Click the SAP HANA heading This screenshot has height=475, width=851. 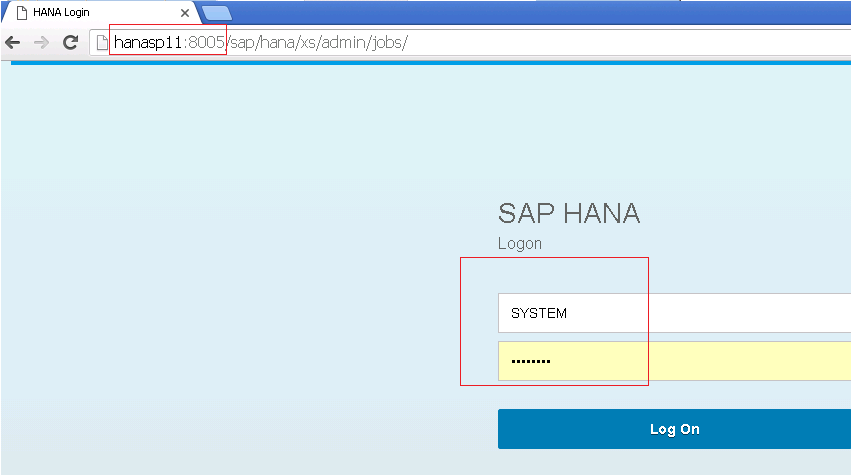[569, 213]
